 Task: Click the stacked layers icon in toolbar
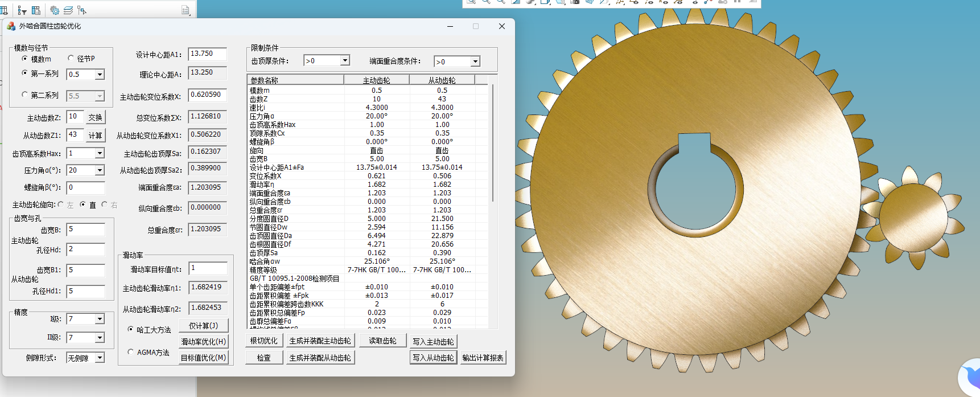[x=68, y=10]
